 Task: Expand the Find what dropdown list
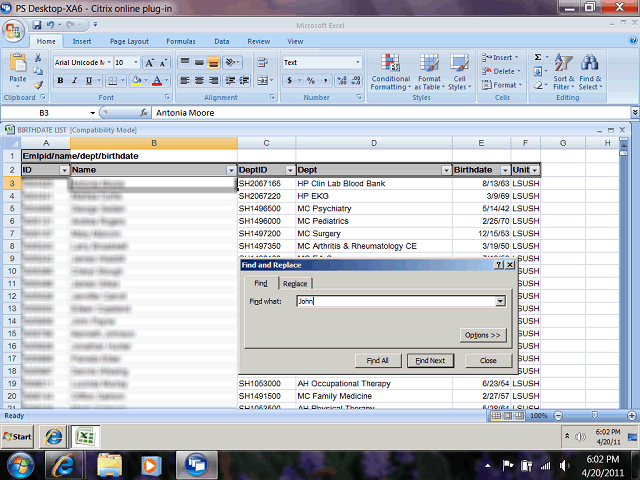pyautogui.click(x=500, y=301)
